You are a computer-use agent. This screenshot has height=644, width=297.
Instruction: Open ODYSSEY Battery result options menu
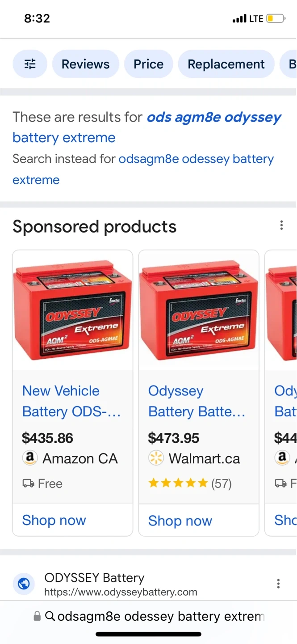(x=278, y=584)
